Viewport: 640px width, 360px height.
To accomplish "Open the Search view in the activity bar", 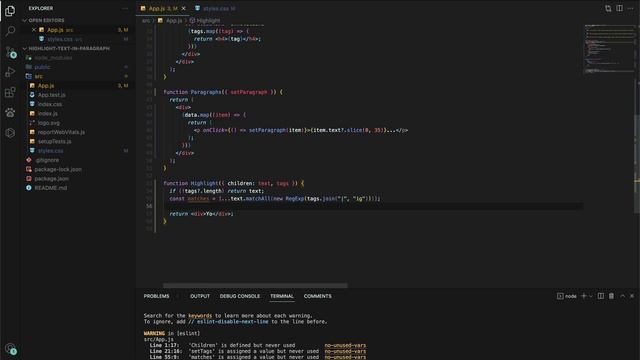I will [10, 31].
